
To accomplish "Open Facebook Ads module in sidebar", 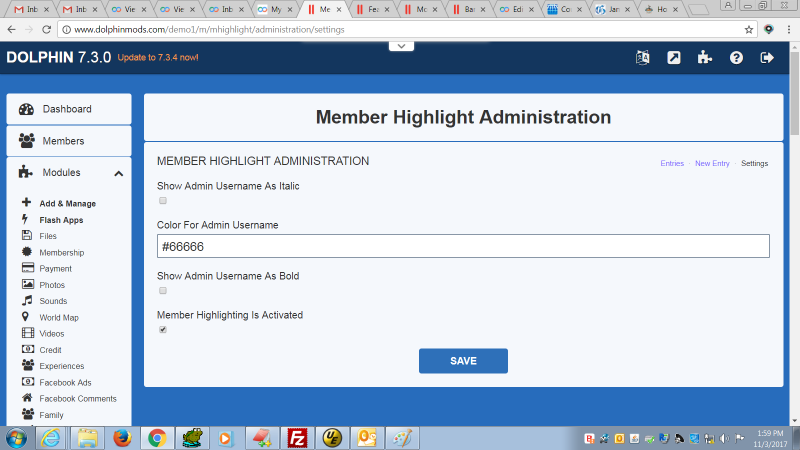I will click(x=65, y=383).
